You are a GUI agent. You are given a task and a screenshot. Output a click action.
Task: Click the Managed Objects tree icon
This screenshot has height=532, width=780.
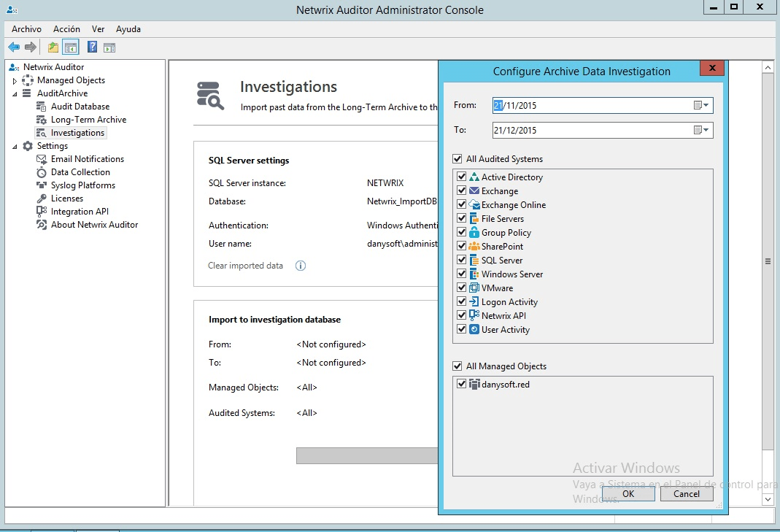coord(28,80)
